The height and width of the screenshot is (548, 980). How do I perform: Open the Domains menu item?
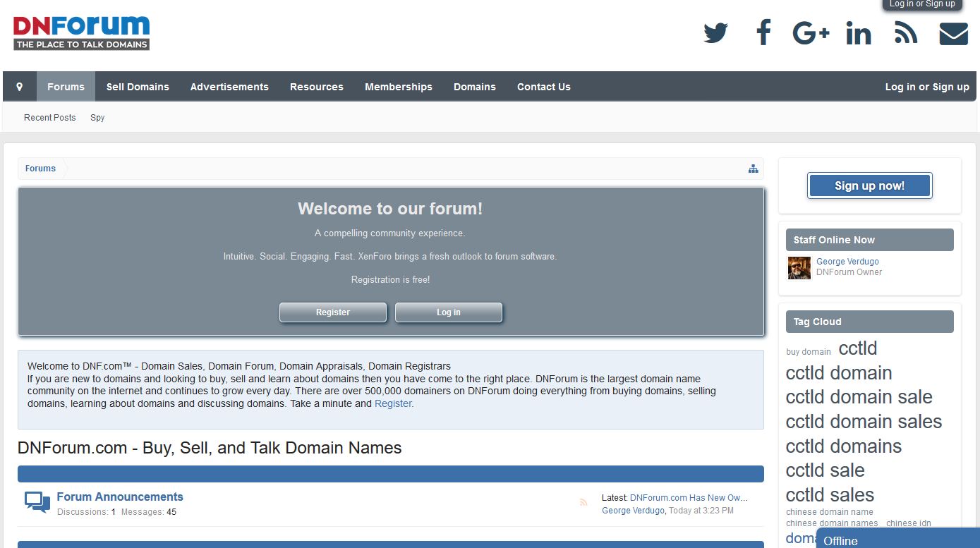(x=475, y=87)
